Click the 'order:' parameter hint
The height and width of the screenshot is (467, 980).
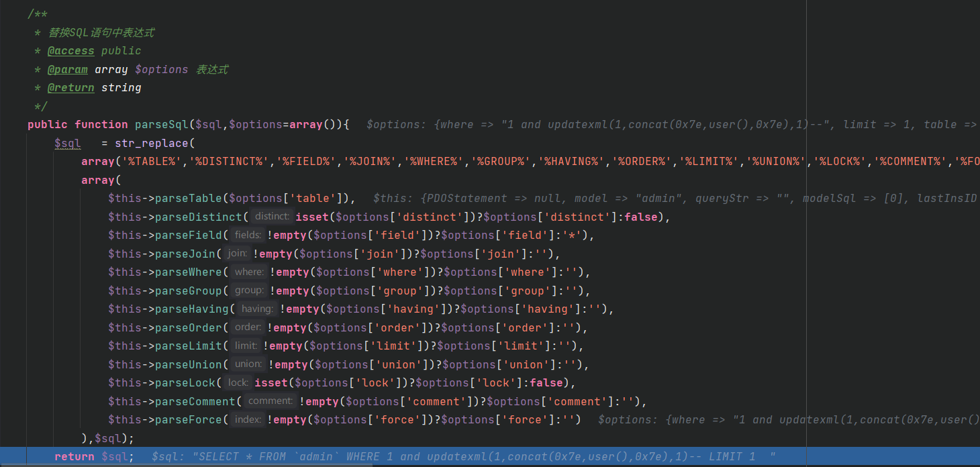pos(248,328)
